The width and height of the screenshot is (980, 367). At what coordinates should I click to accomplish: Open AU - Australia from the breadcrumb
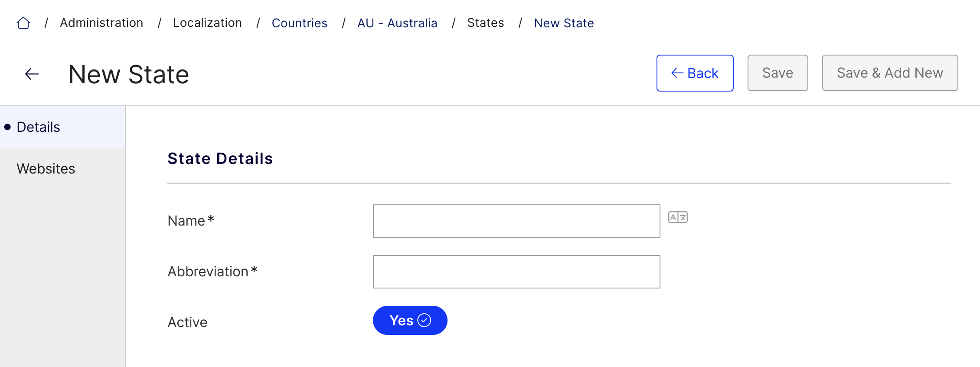pos(397,23)
